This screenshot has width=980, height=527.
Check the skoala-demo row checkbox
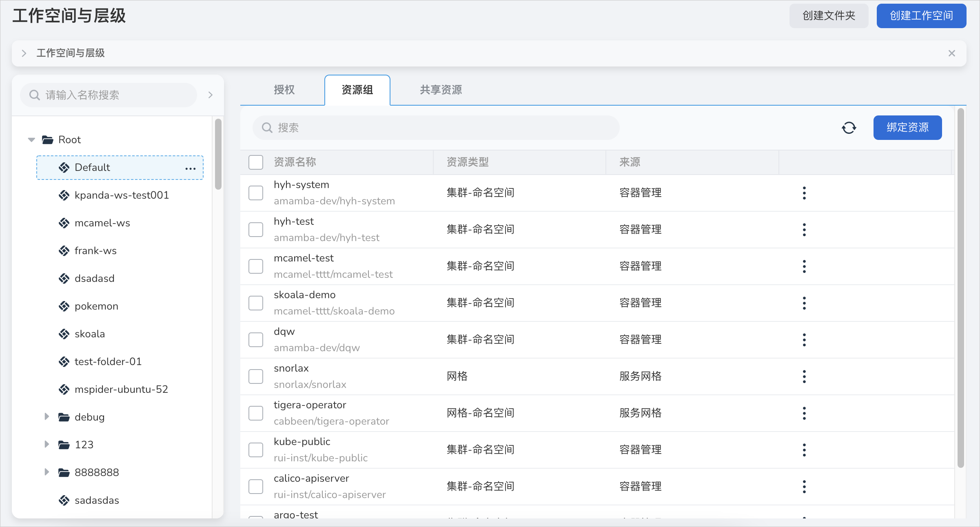(x=256, y=303)
